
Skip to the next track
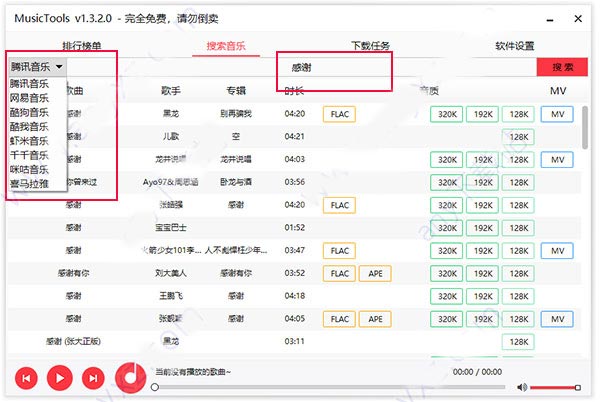pos(93,378)
